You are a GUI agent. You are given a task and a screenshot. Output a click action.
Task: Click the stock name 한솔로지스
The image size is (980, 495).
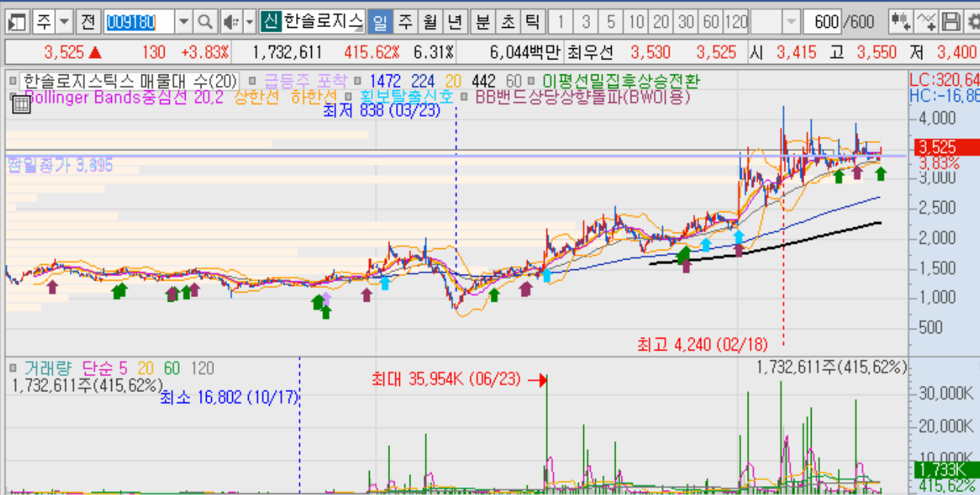pyautogui.click(x=323, y=22)
